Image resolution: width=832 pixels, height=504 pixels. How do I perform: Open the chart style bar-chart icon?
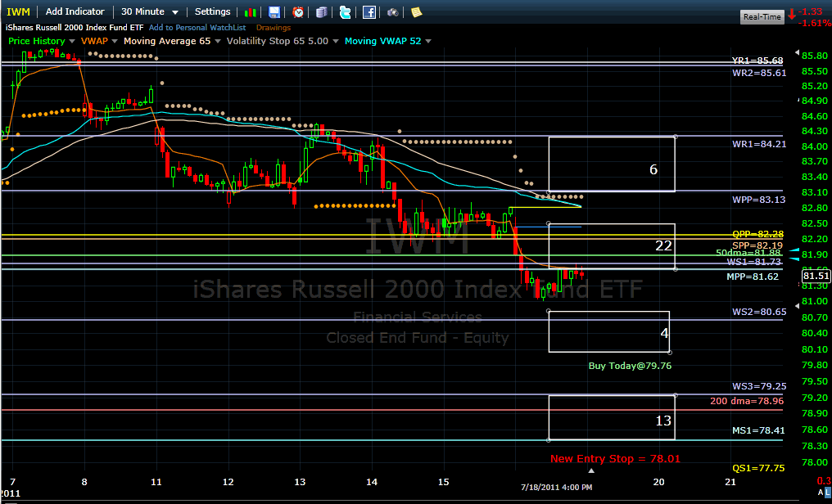coord(251,12)
